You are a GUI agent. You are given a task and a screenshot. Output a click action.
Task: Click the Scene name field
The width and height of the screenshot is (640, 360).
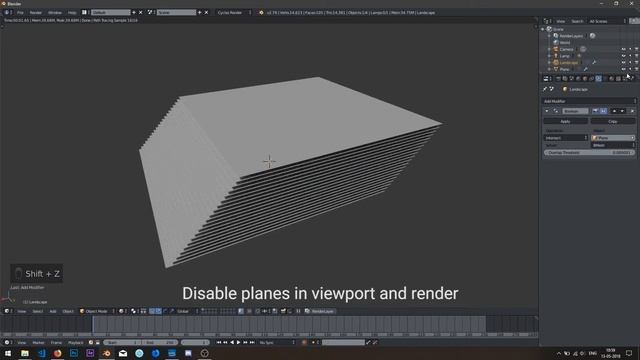pos(176,13)
